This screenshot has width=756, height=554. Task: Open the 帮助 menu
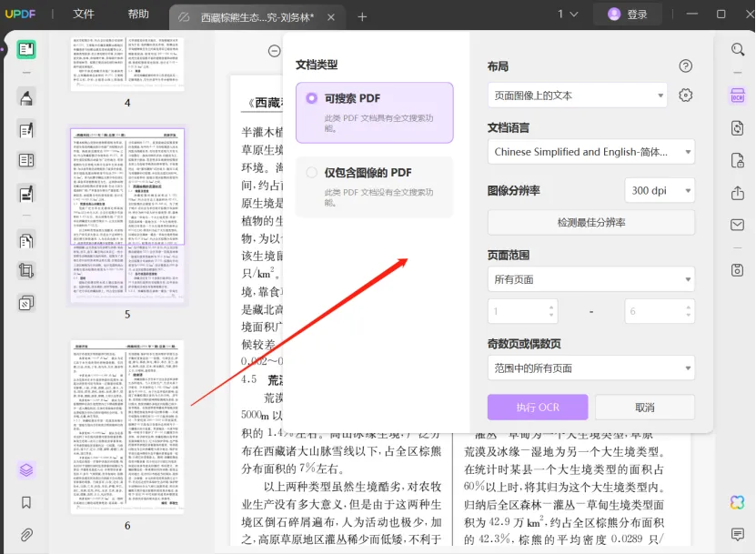click(x=138, y=15)
